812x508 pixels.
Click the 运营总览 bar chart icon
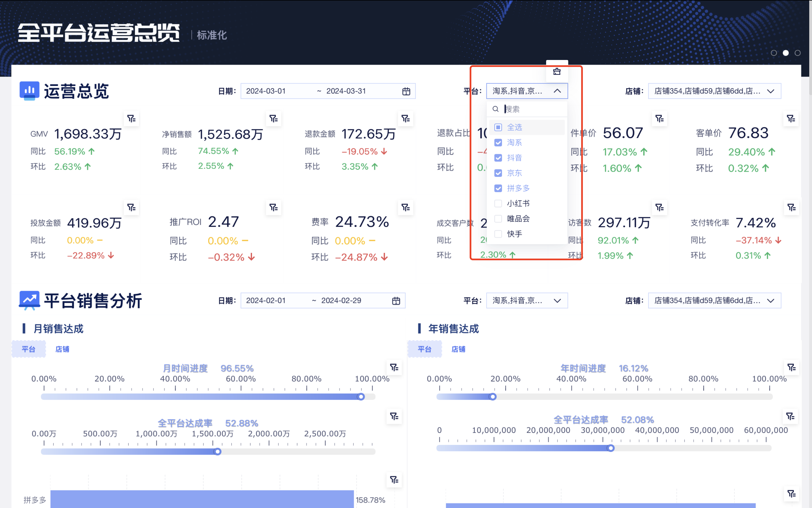[30, 90]
